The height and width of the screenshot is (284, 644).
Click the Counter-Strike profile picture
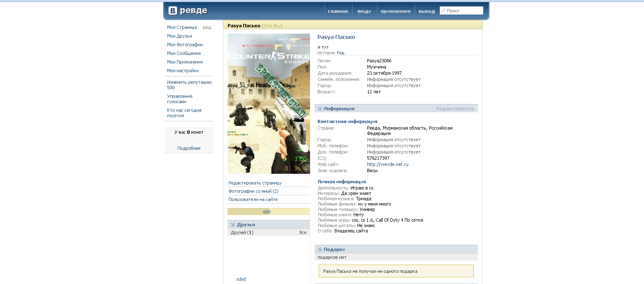(269, 104)
